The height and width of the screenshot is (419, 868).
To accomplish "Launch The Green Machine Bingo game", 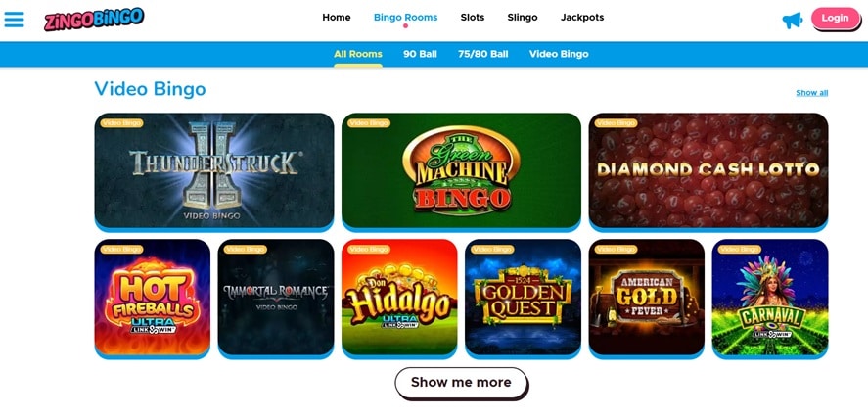I will (461, 171).
